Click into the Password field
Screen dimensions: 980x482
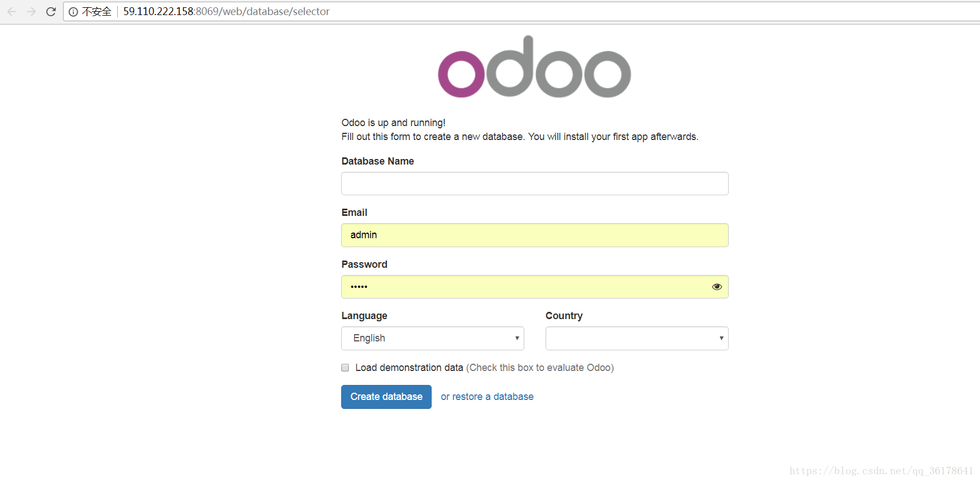535,287
